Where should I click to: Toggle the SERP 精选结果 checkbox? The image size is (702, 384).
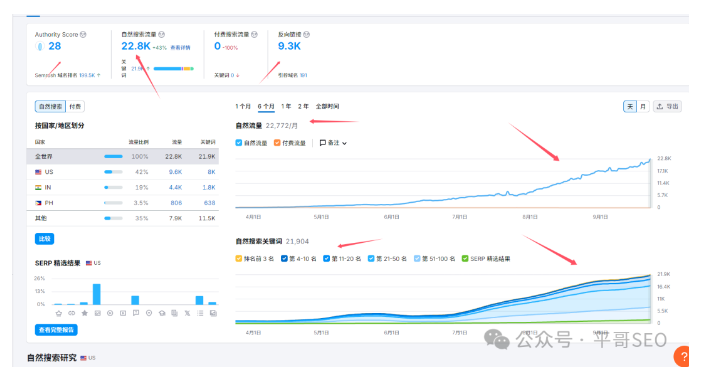click(465, 259)
